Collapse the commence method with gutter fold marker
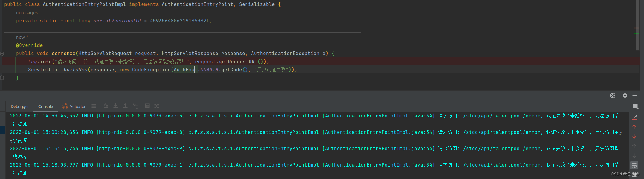Screen dimensions: 644x179 [x=2, y=54]
